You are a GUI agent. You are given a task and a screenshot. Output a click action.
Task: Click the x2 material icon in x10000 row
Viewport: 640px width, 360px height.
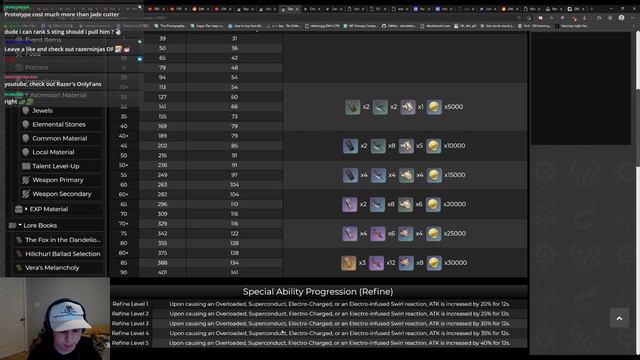click(351, 146)
